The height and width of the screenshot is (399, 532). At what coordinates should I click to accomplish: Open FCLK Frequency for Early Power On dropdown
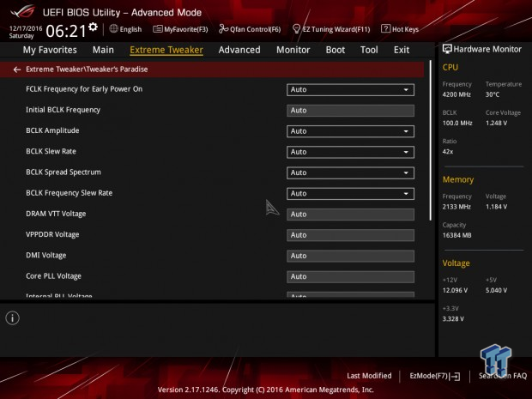350,90
